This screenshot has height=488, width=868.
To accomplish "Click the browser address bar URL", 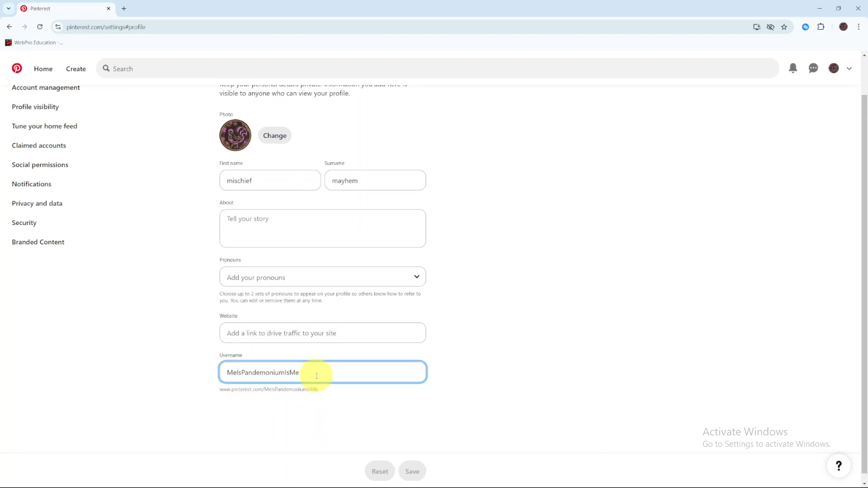I will [x=106, y=27].
